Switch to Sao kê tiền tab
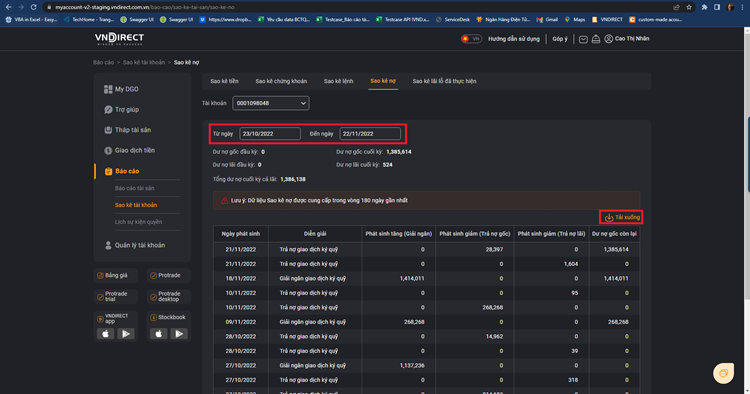The height and width of the screenshot is (394, 750). 224,81
